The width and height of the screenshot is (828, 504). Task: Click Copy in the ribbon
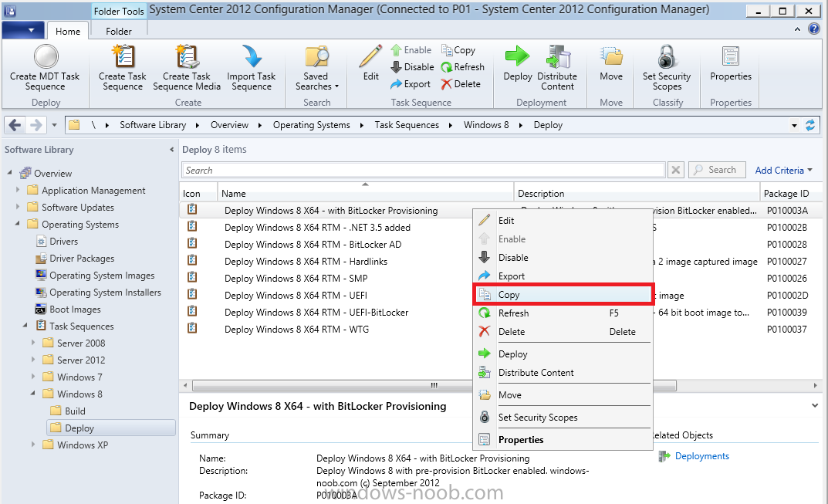click(458, 50)
